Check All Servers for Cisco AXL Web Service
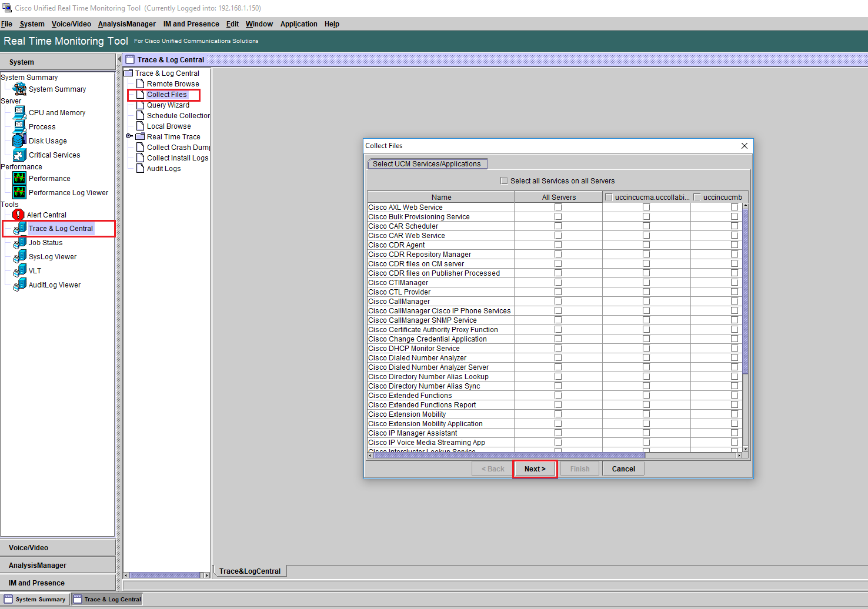This screenshot has width=868, height=609. (558, 207)
